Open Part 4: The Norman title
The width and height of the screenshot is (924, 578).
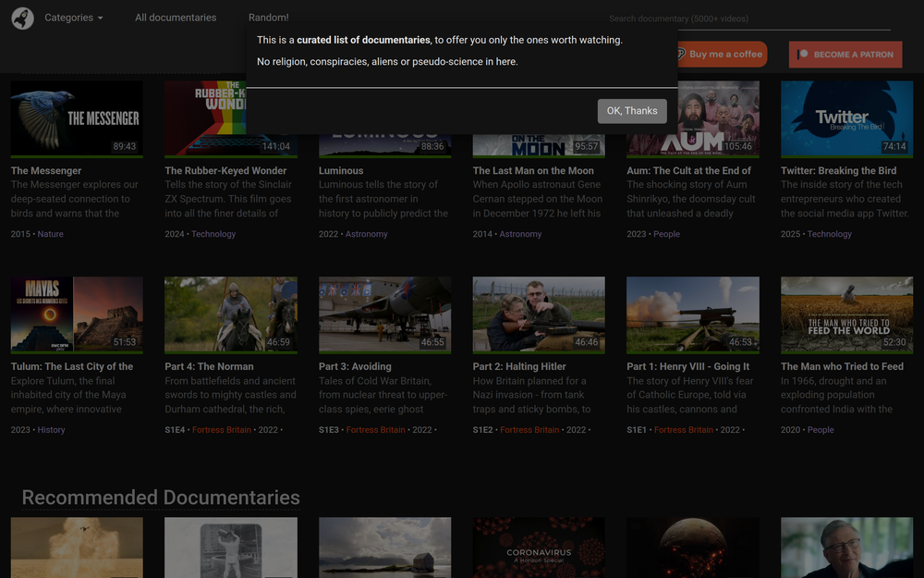[x=209, y=366]
